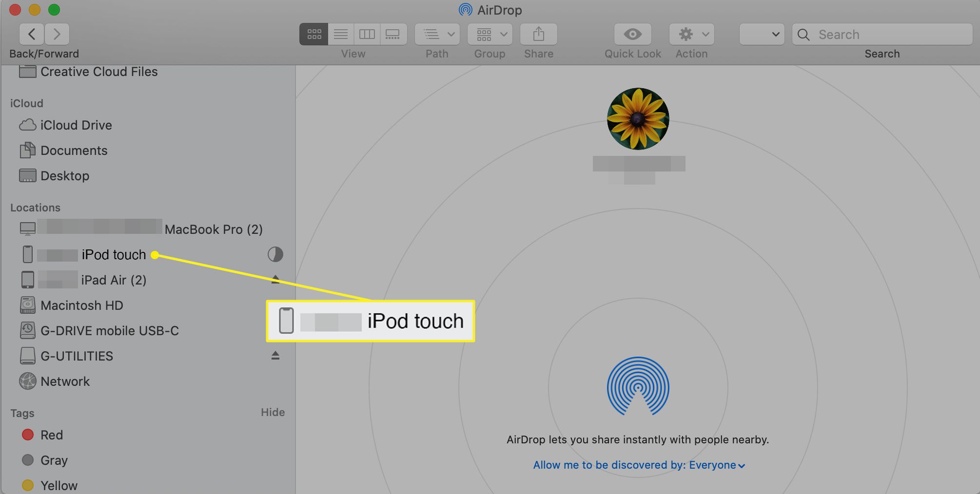This screenshot has height=494, width=980.
Task: Open the Path dropdown
Action: (x=437, y=34)
